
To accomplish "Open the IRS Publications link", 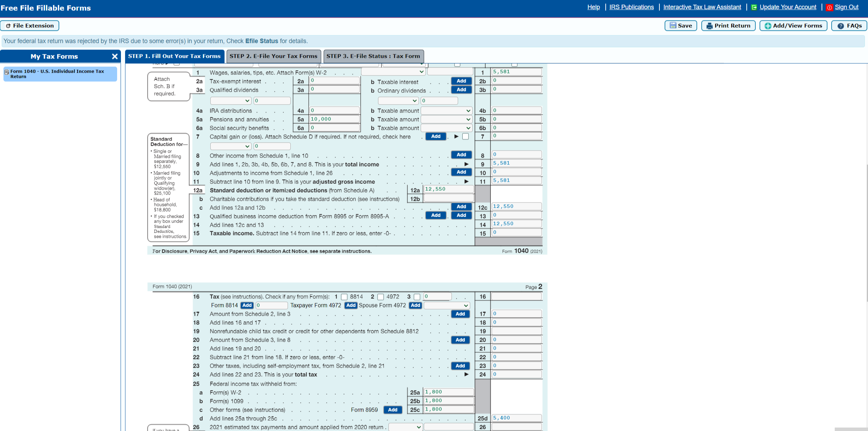I will [x=631, y=7].
